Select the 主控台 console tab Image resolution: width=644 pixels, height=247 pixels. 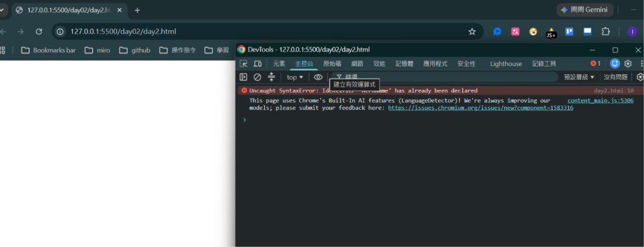click(304, 63)
